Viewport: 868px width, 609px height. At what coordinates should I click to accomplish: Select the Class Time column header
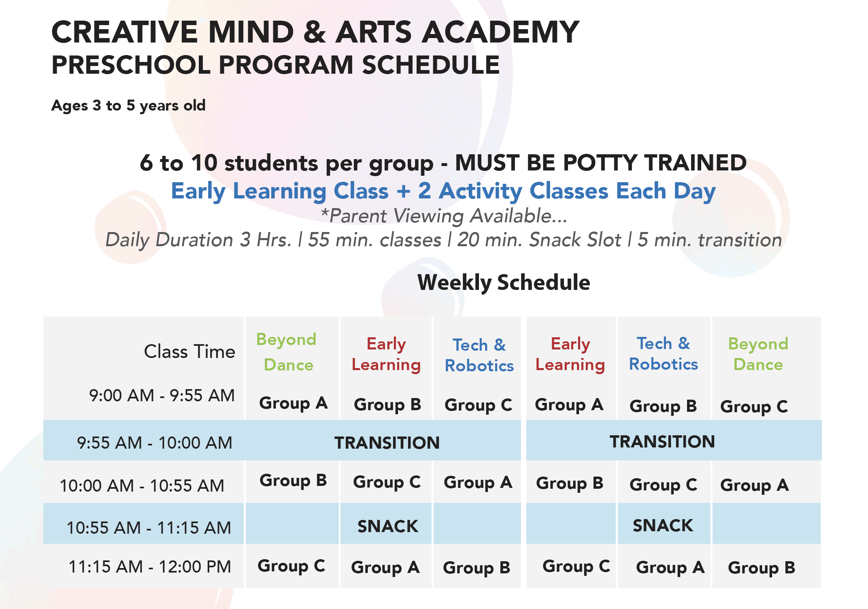[189, 351]
